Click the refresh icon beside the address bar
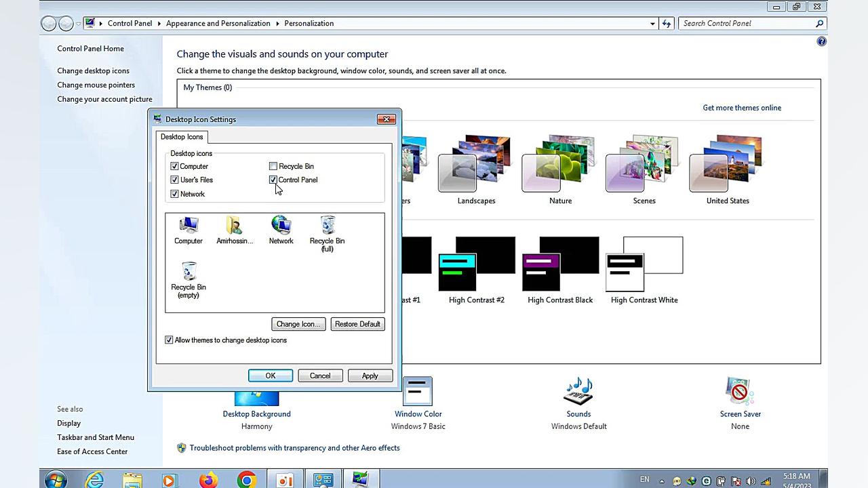The image size is (868, 488). tap(666, 23)
